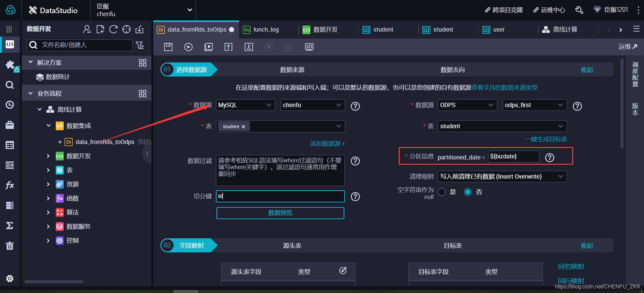Expand the 资源 tree node

pyautogui.click(x=48, y=184)
